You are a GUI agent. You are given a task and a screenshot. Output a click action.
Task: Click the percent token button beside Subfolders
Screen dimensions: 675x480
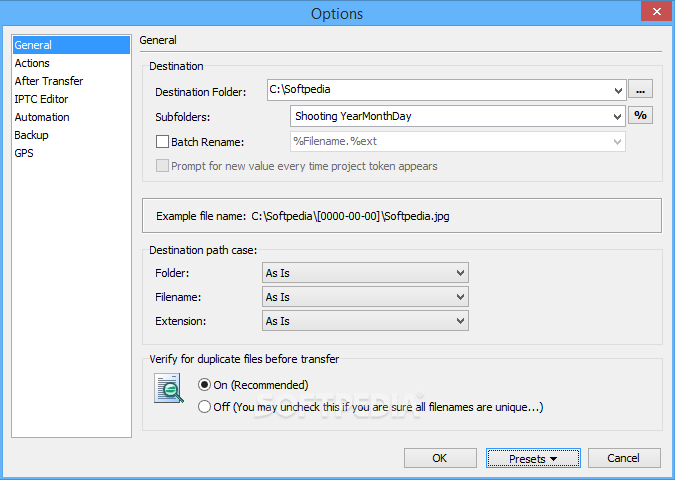[x=640, y=115]
